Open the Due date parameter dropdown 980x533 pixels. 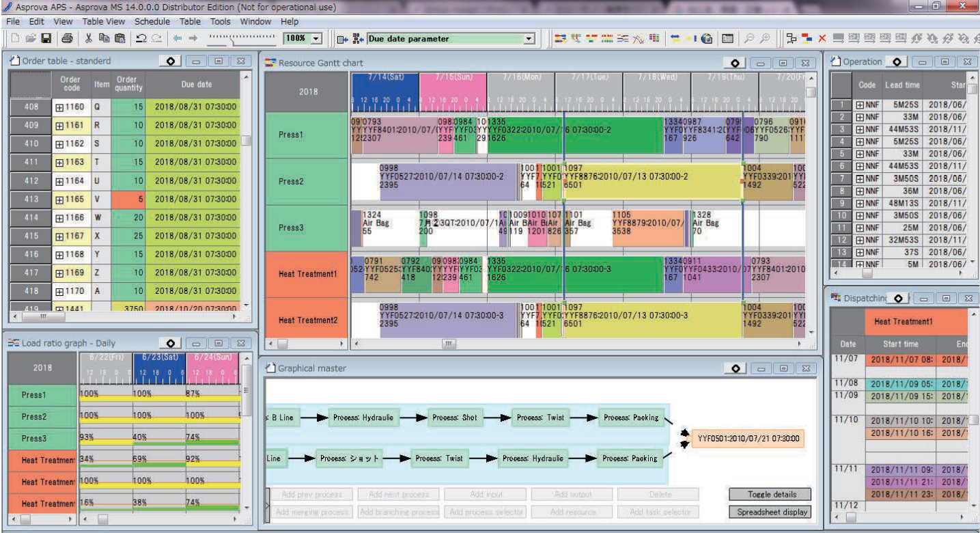[529, 39]
